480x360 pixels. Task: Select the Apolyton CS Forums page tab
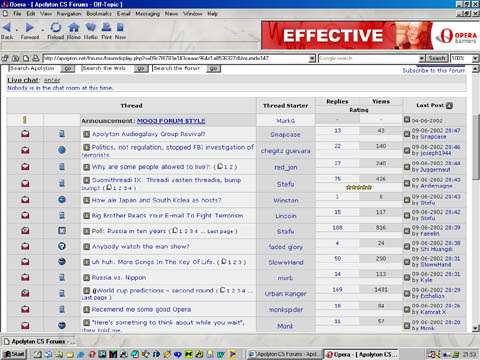coord(39,341)
